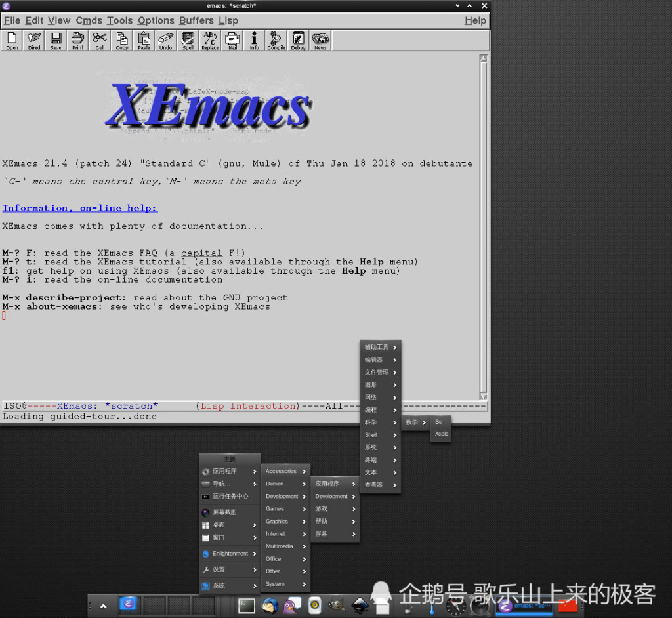Save the buffer with the Save icon
This screenshot has height=618, width=672.
tap(56, 41)
